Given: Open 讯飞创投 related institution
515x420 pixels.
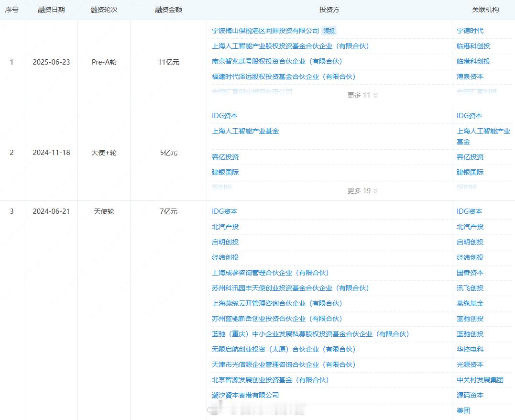Looking at the screenshot, I should 470,288.
